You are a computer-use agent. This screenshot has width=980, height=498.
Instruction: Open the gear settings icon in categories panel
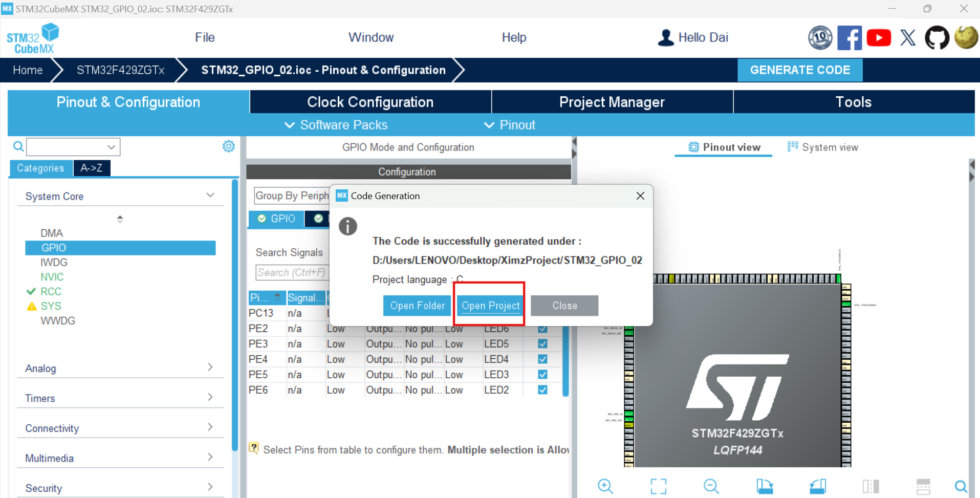[x=229, y=146]
